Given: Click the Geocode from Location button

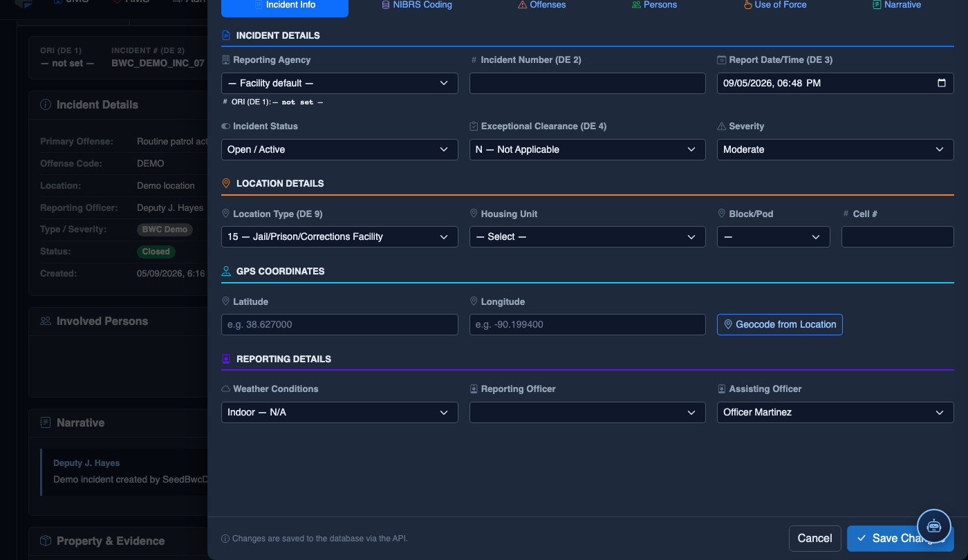Looking at the screenshot, I should pos(780,324).
